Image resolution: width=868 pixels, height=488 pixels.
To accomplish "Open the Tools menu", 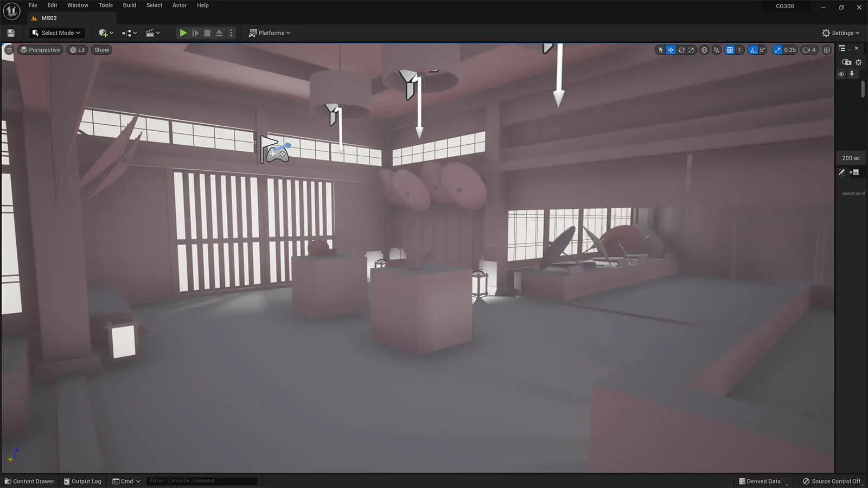I will click(106, 5).
